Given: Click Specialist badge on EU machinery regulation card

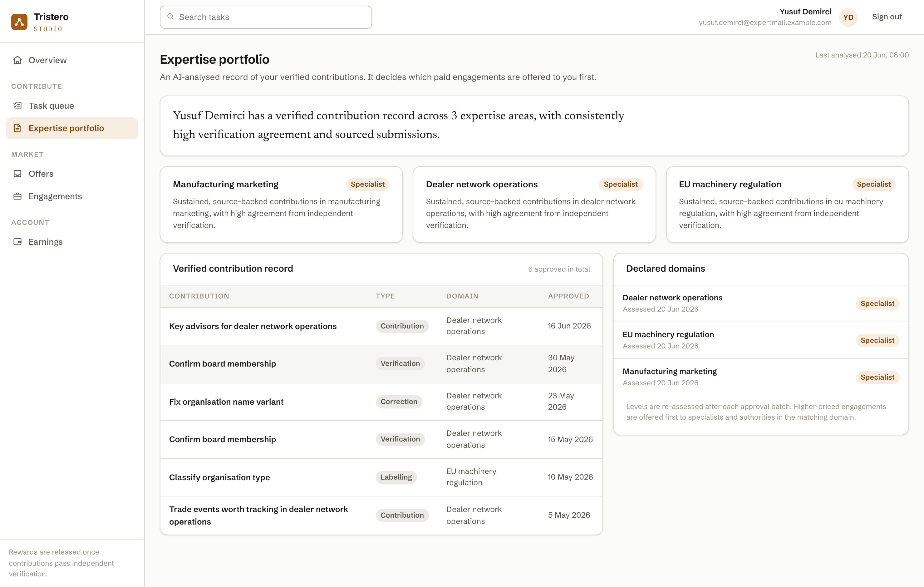Looking at the screenshot, I should pyautogui.click(x=873, y=184).
